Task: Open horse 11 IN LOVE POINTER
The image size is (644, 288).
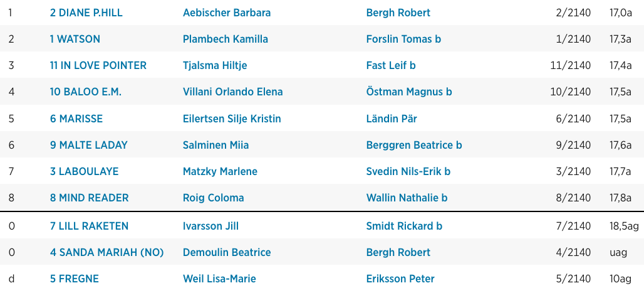Action: pyautogui.click(x=98, y=65)
